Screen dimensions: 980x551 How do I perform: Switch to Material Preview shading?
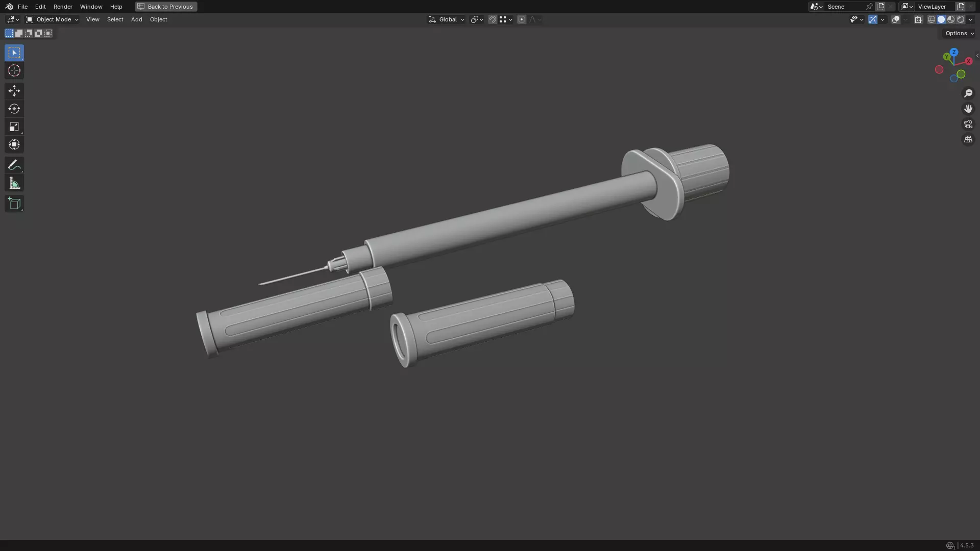point(951,19)
